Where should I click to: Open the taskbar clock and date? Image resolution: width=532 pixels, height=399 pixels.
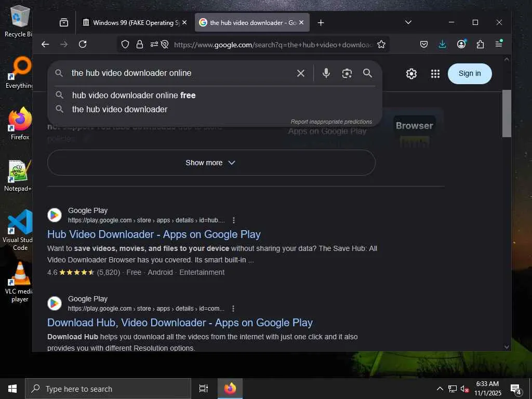(487, 389)
